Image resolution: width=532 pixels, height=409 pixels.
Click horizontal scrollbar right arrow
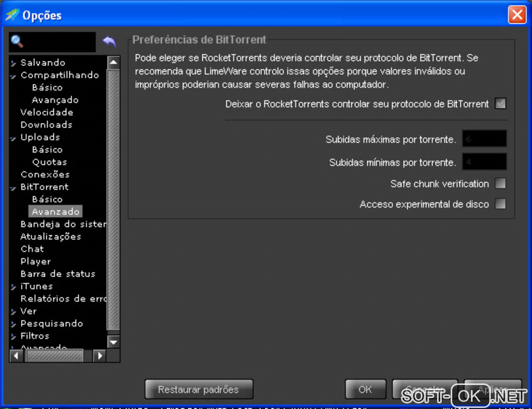(x=100, y=356)
